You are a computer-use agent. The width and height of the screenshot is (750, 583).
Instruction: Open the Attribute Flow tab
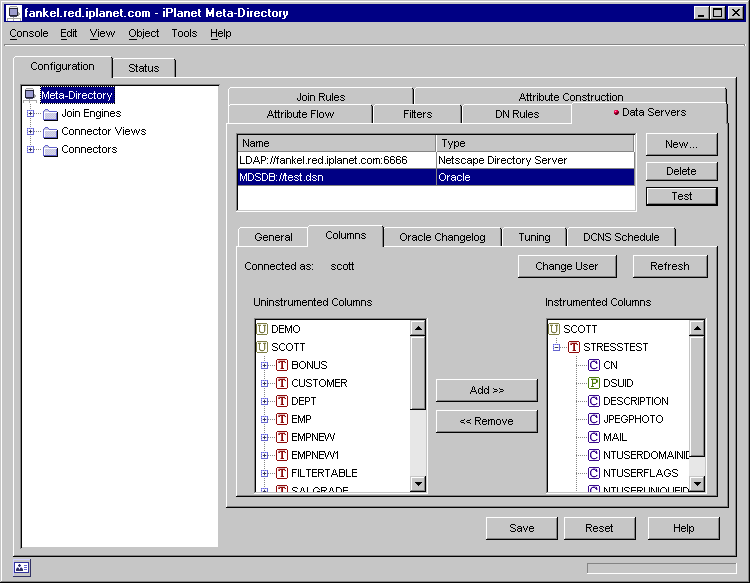click(300, 114)
